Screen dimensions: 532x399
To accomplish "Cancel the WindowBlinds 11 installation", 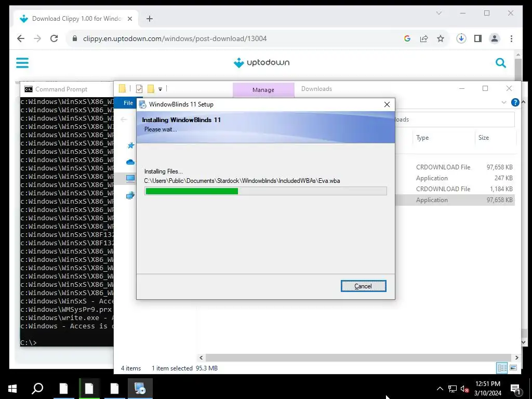I will click(x=363, y=286).
